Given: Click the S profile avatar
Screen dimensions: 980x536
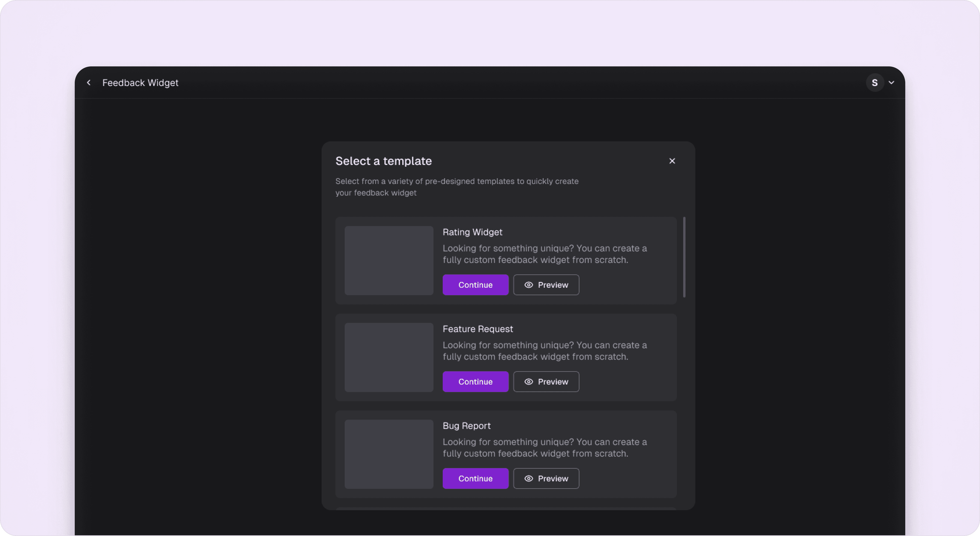Looking at the screenshot, I should point(875,83).
